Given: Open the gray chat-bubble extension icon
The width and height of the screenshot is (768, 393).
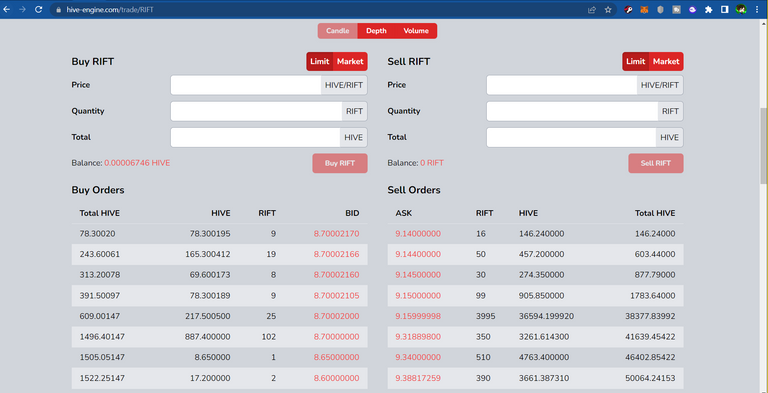Looking at the screenshot, I should tap(676, 9).
